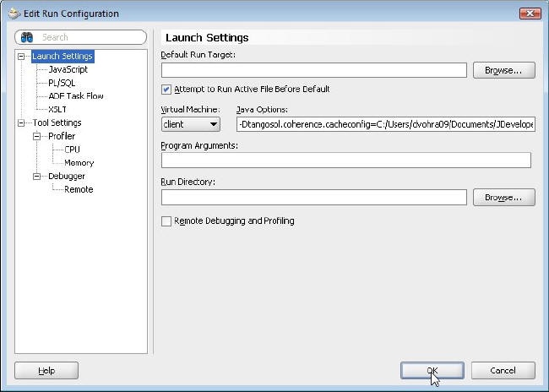Select PL/SQL in the settings tree
This screenshot has height=392, width=549.
point(62,83)
